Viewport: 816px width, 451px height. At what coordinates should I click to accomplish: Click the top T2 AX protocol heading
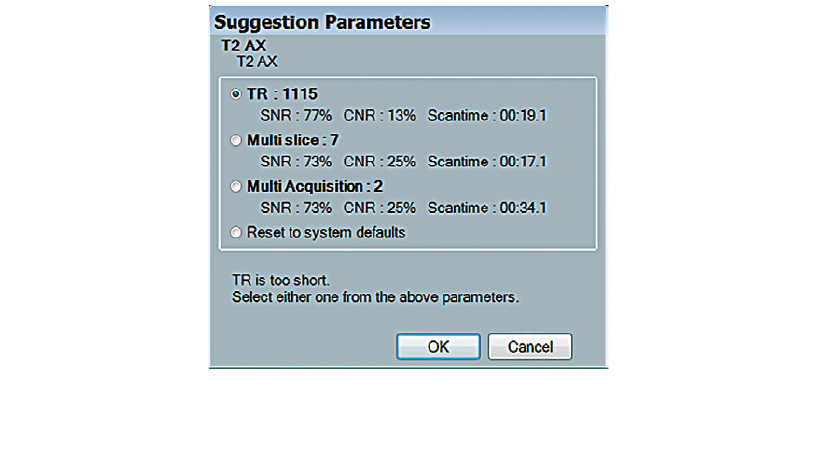pos(243,47)
